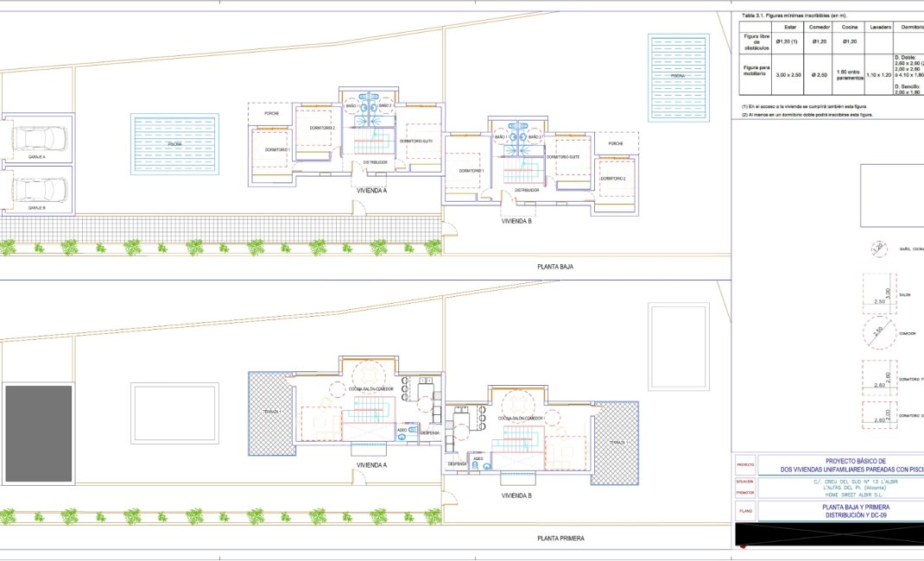Select DORMITORIO 1 label in Vivienda B
924x561 pixels.
471,171
